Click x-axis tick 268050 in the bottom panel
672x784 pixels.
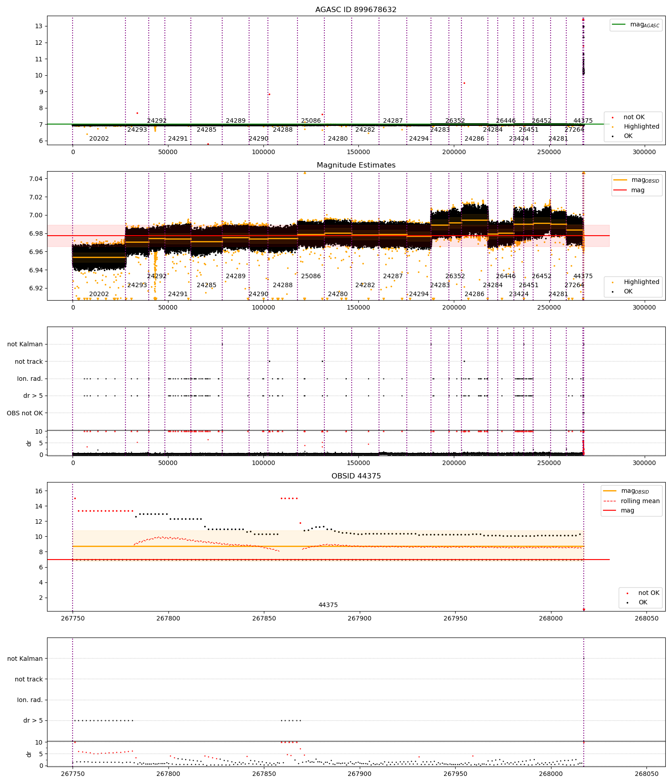pos(646,774)
